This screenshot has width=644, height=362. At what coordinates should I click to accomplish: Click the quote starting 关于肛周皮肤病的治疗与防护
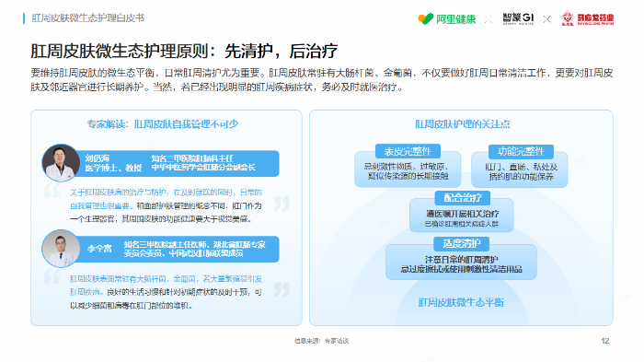point(166,205)
